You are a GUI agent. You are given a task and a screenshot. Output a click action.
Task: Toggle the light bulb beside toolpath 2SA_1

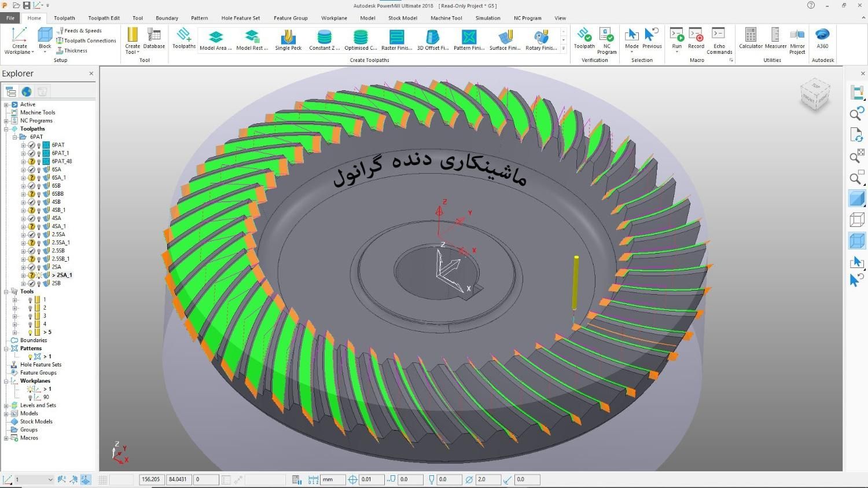(x=39, y=276)
